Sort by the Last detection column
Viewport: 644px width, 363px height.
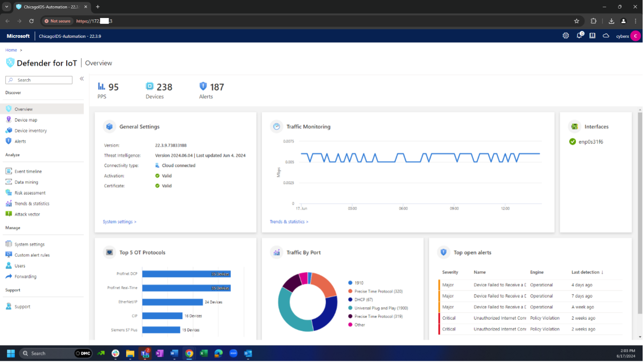click(587, 272)
